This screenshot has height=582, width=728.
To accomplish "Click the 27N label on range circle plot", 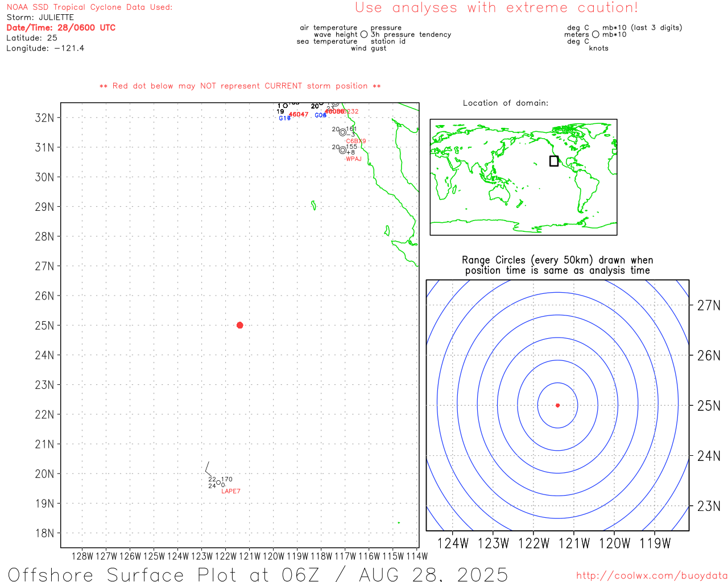I will pyautogui.click(x=709, y=306).
